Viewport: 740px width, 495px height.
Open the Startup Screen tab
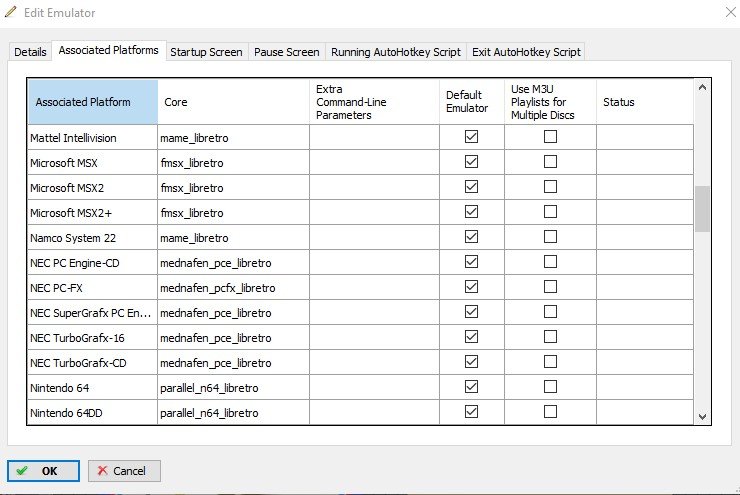(x=206, y=52)
